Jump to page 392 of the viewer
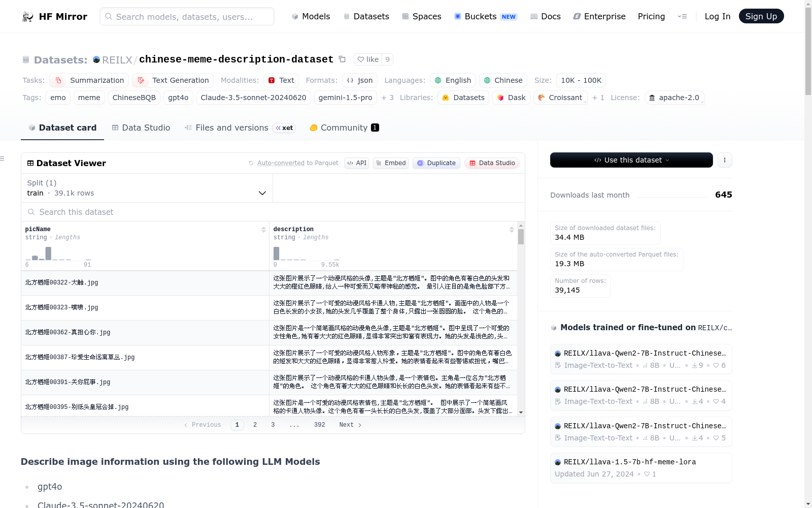This screenshot has width=812, height=508. (319, 425)
